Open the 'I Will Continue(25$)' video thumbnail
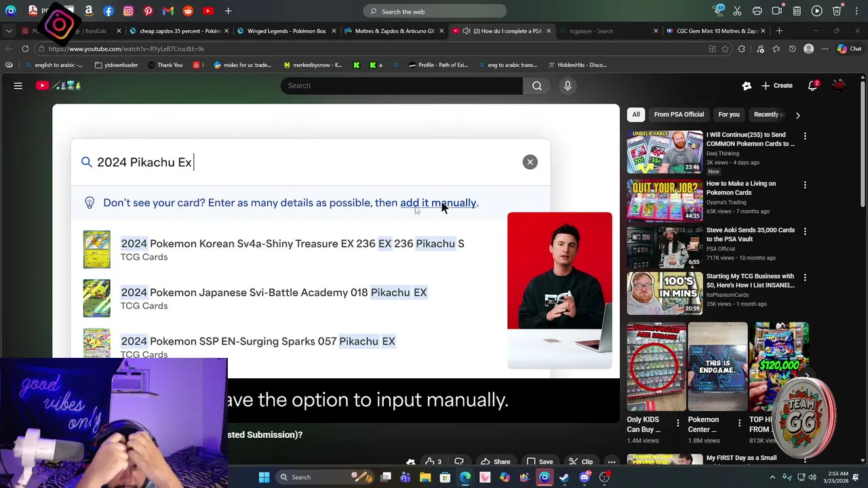This screenshot has height=488, width=868. [665, 152]
